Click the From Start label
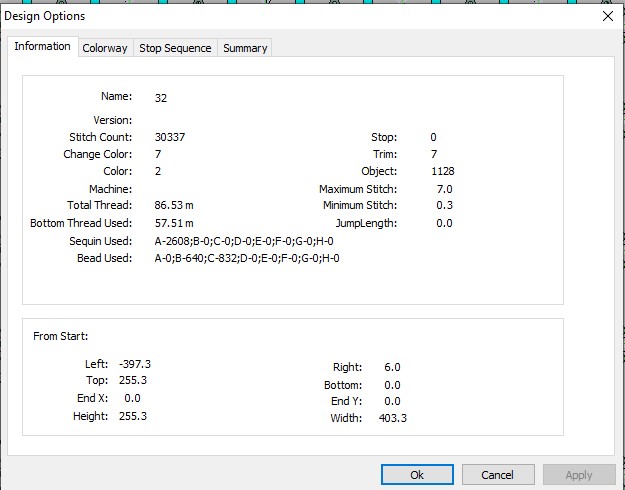Screen dimensions: 625x490 pyautogui.click(x=61, y=336)
